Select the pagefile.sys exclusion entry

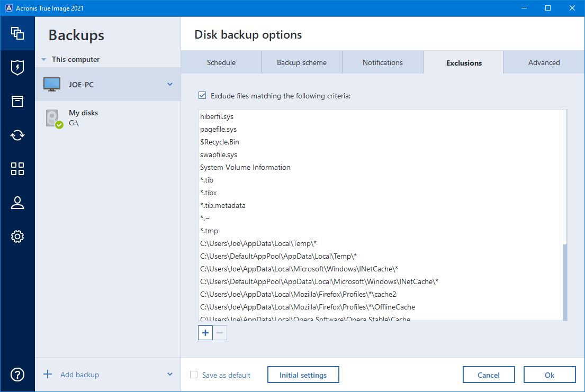click(x=381, y=129)
